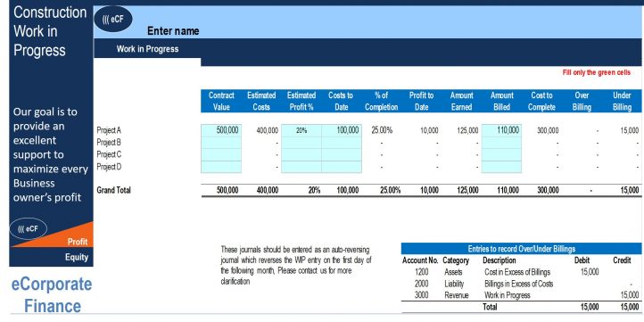This screenshot has width=644, height=322.
Task: Click the Estimated Costs column header
Action: click(261, 101)
